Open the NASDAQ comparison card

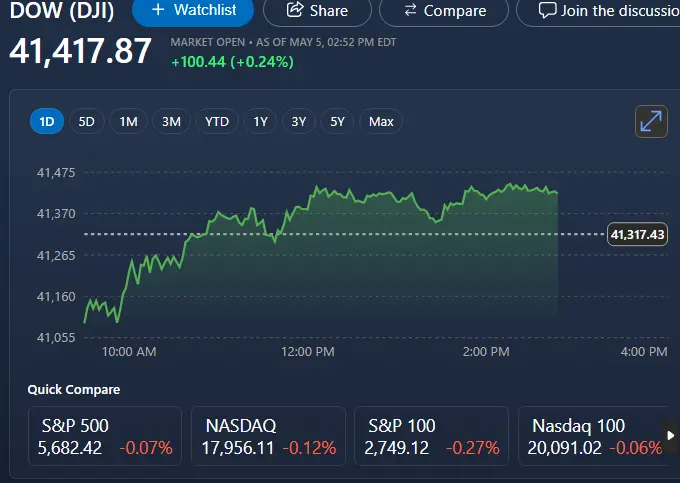268,436
